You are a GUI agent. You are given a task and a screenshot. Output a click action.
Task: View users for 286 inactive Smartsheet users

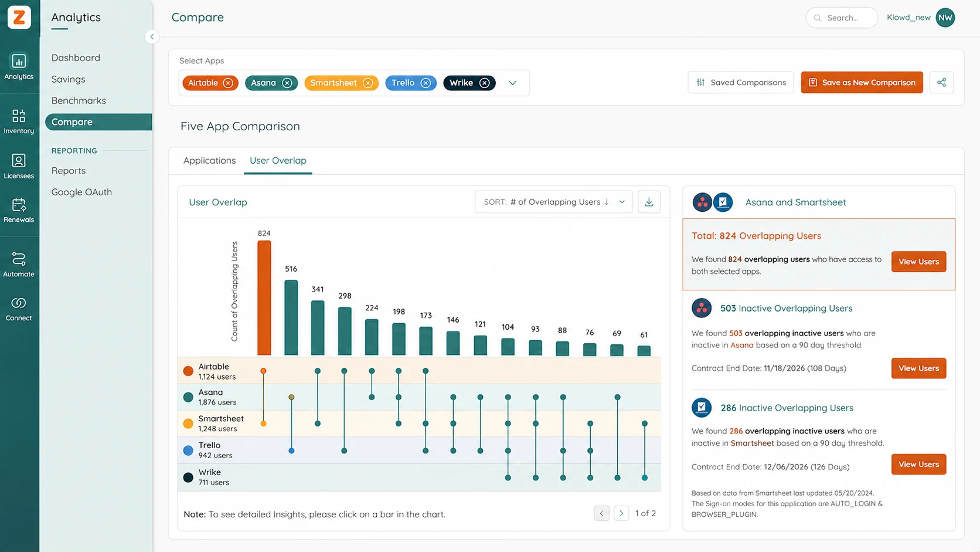[918, 464]
